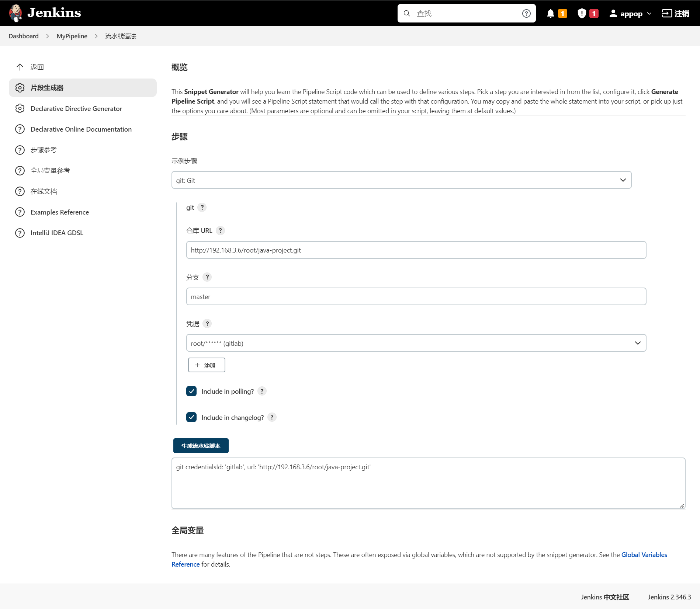
Task: Expand the 示例步骤 git: Git dropdown
Action: pos(401,180)
